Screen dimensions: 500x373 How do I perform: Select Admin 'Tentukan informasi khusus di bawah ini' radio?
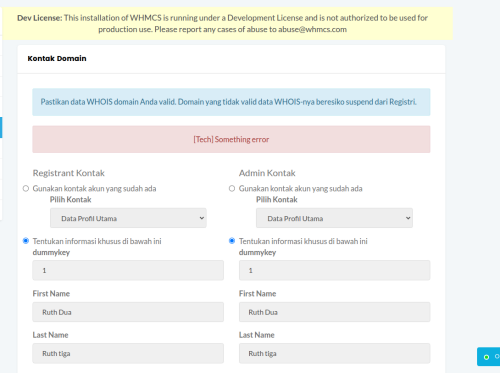[232, 241]
